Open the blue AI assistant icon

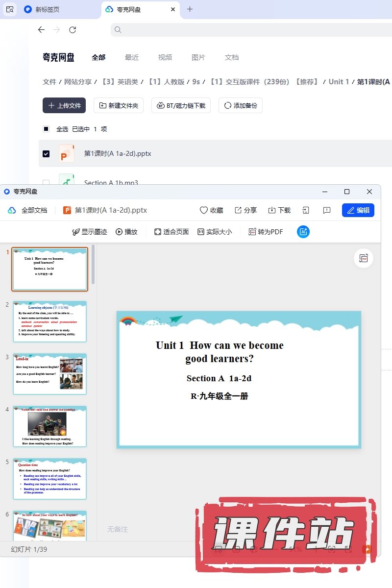tap(303, 232)
